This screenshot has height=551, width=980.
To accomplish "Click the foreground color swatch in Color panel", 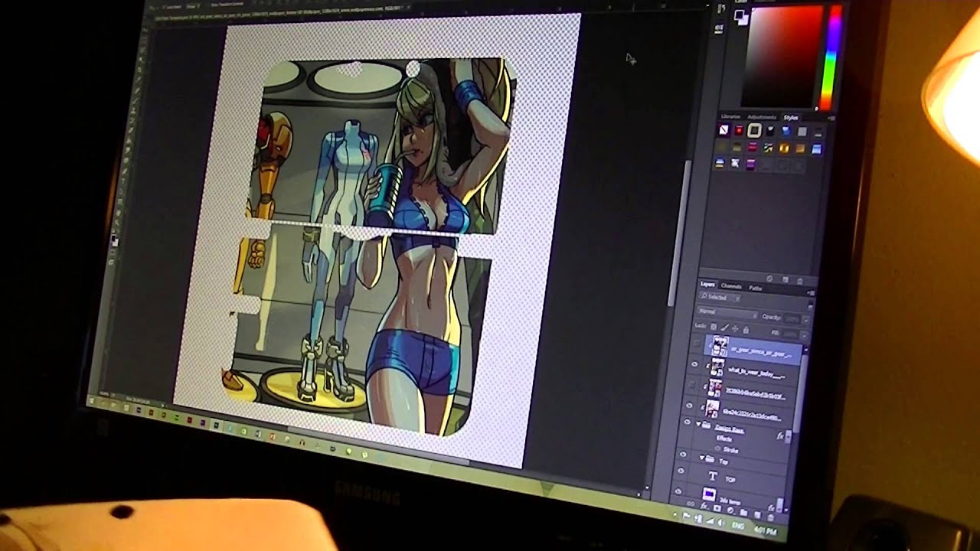I will pos(738,14).
